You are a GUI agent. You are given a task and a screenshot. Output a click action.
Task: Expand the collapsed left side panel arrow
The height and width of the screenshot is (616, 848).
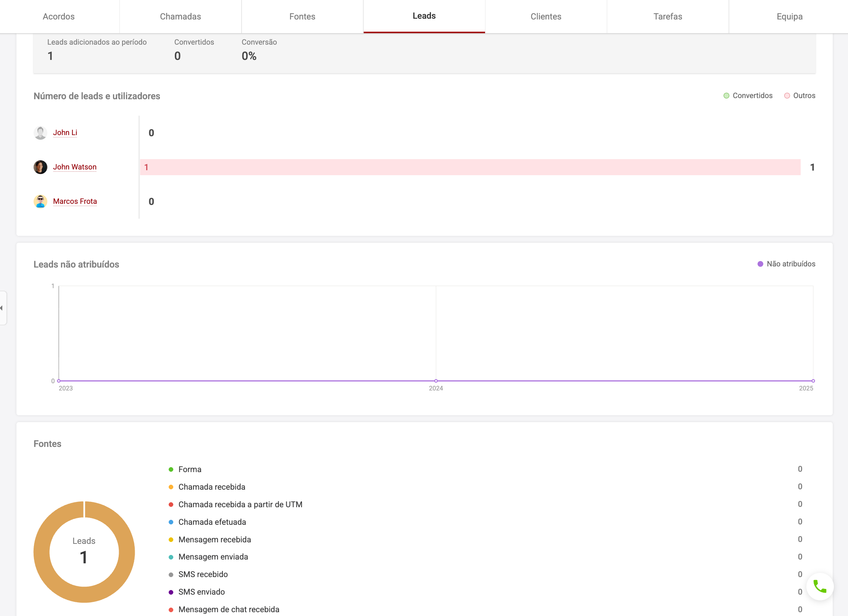coord(2,308)
